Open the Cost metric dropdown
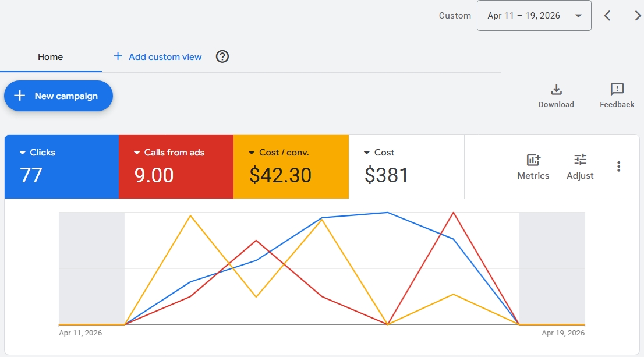644x357 pixels. tap(367, 153)
